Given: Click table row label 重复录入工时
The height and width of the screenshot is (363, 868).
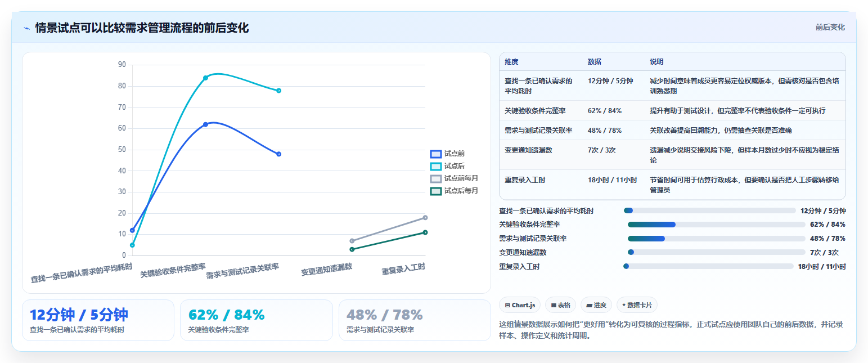Looking at the screenshot, I should [x=525, y=180].
